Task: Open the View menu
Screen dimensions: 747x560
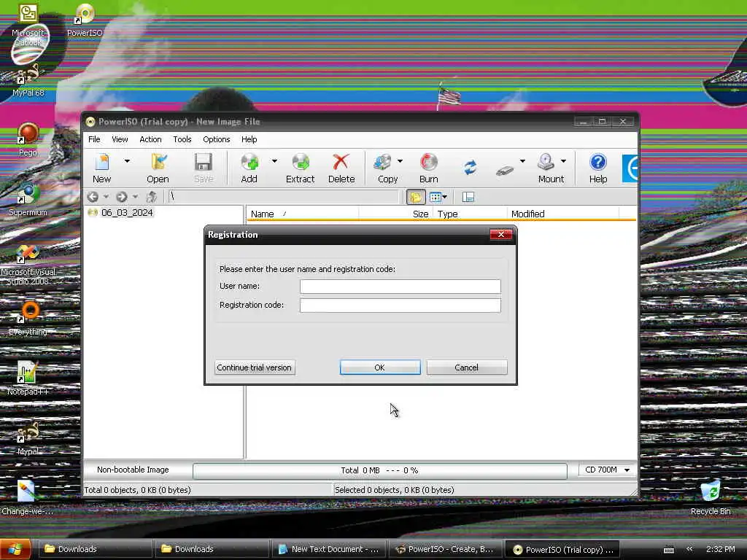Action: (x=120, y=139)
